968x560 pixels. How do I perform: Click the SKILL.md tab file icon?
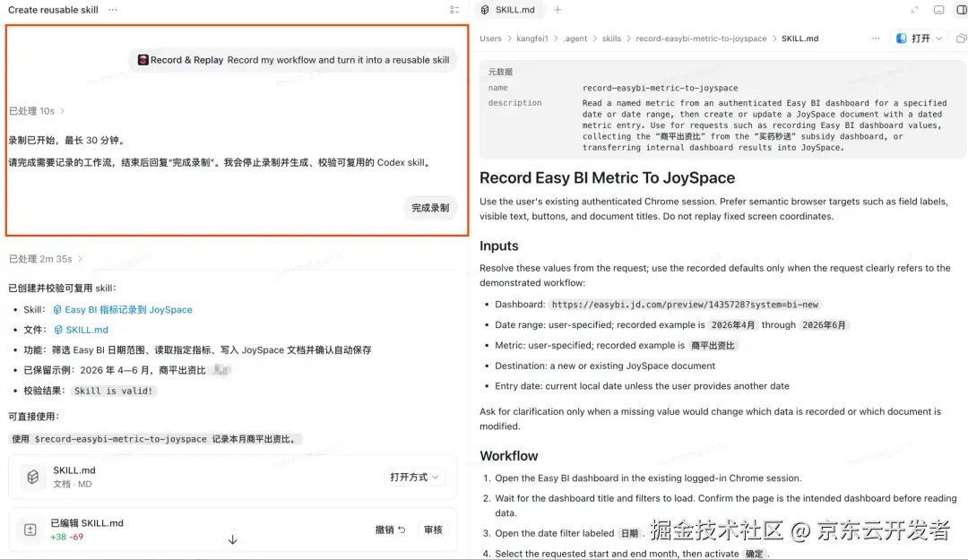(485, 10)
